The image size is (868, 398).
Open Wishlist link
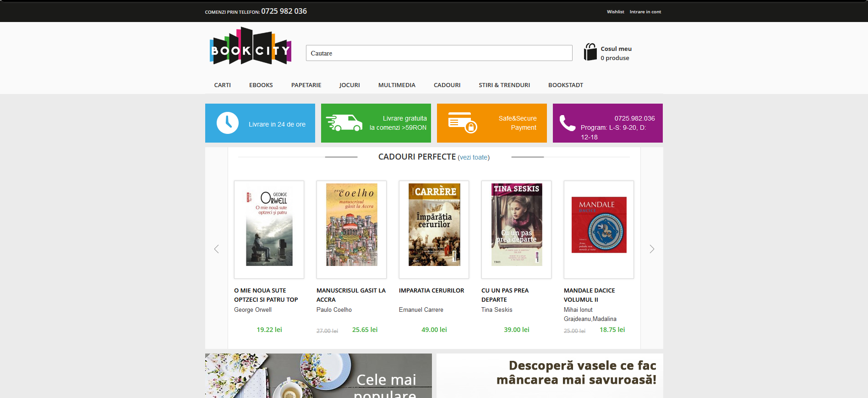[x=615, y=12]
